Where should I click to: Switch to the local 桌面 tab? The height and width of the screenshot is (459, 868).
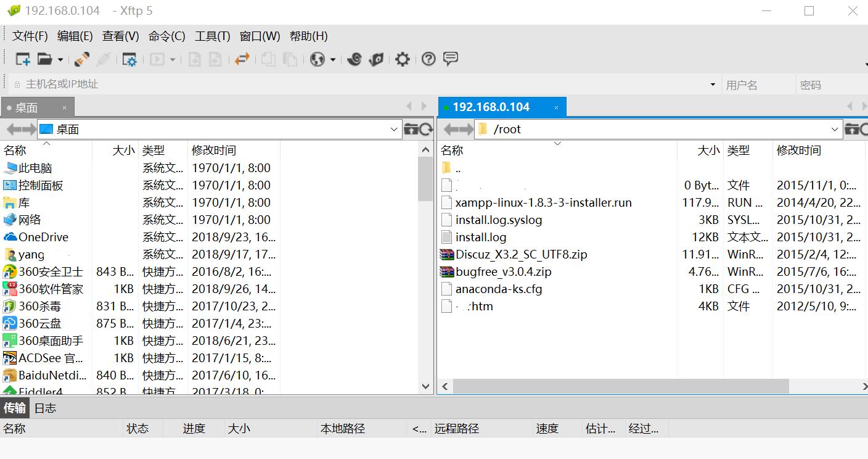tap(38, 107)
